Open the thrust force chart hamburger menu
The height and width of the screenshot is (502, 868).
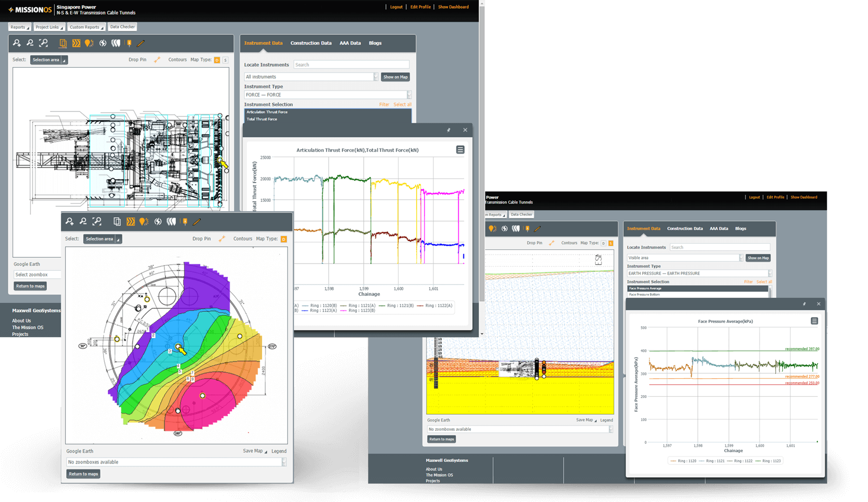click(460, 150)
